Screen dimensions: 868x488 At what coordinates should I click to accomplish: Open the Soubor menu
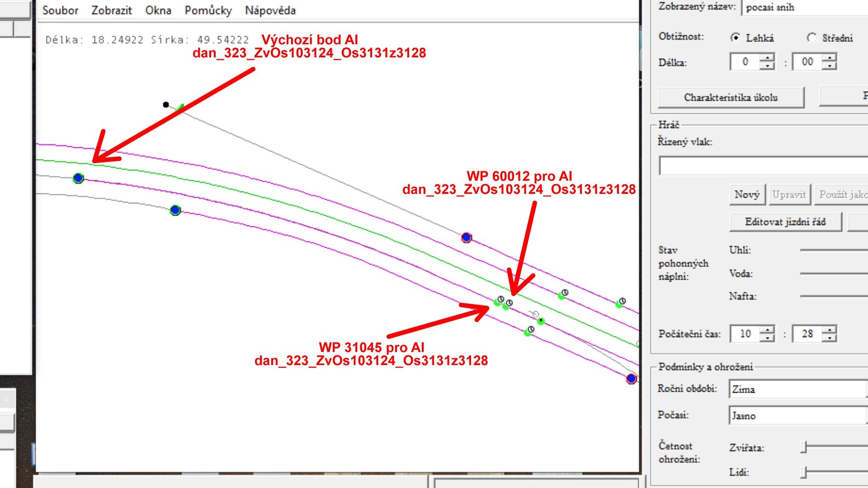pos(60,10)
